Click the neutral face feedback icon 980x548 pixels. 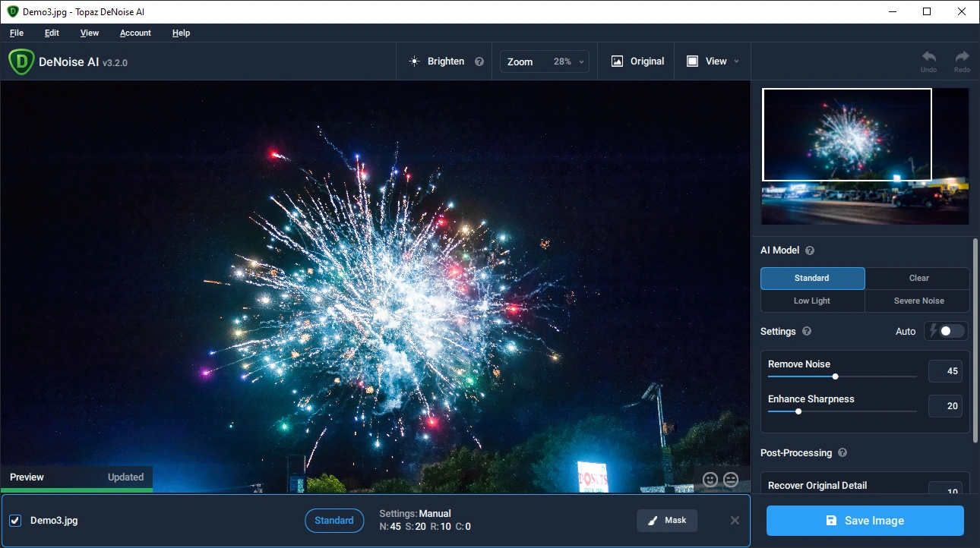click(731, 480)
